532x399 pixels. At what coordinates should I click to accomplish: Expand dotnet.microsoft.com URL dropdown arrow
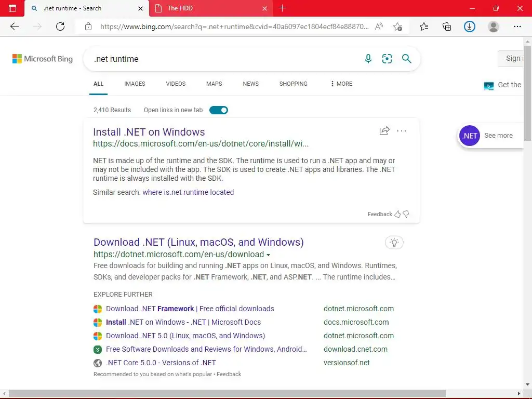pyautogui.click(x=269, y=255)
